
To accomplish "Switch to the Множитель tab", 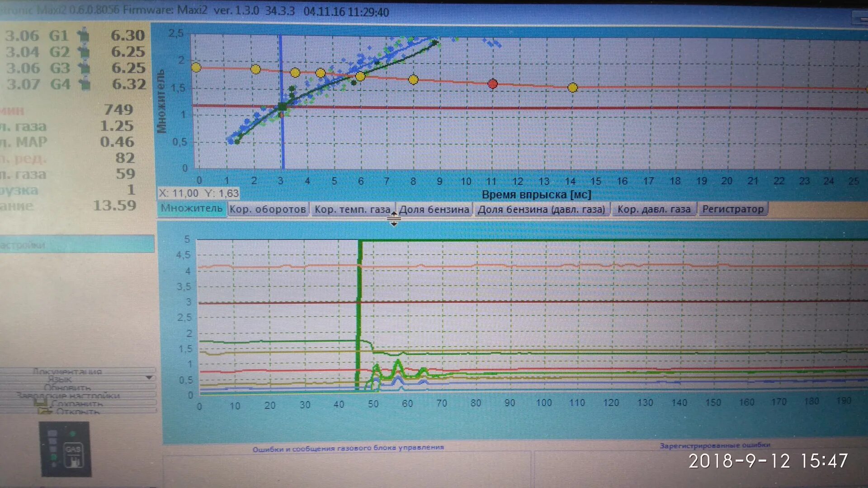I will [192, 208].
